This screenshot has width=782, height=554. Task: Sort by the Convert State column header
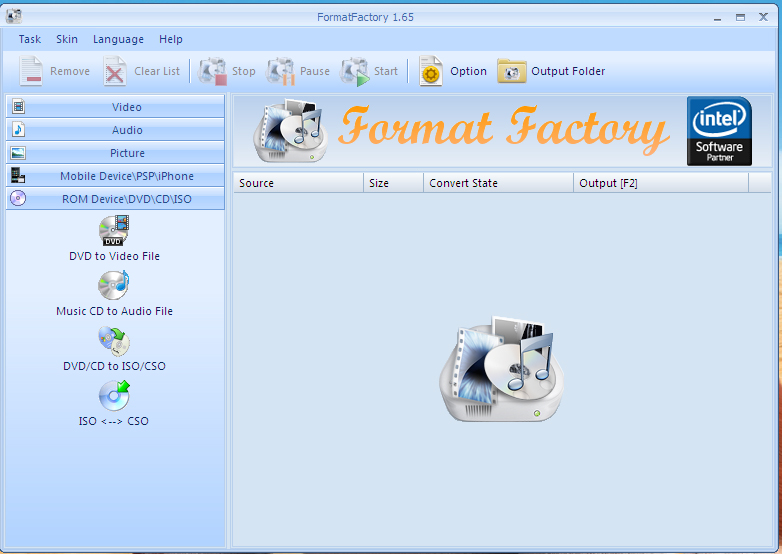click(x=499, y=183)
